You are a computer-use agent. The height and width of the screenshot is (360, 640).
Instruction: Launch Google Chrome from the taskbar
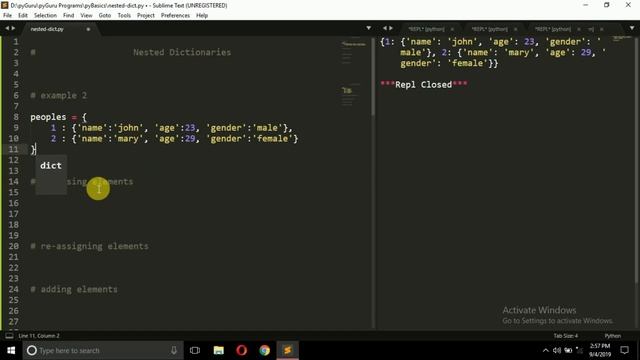264,350
